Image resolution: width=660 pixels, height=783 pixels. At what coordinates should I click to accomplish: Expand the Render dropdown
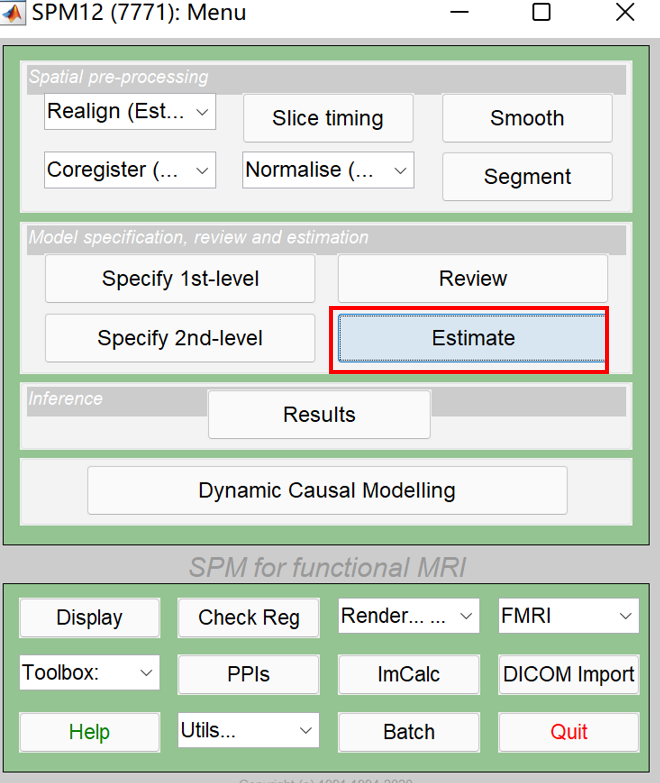click(409, 616)
